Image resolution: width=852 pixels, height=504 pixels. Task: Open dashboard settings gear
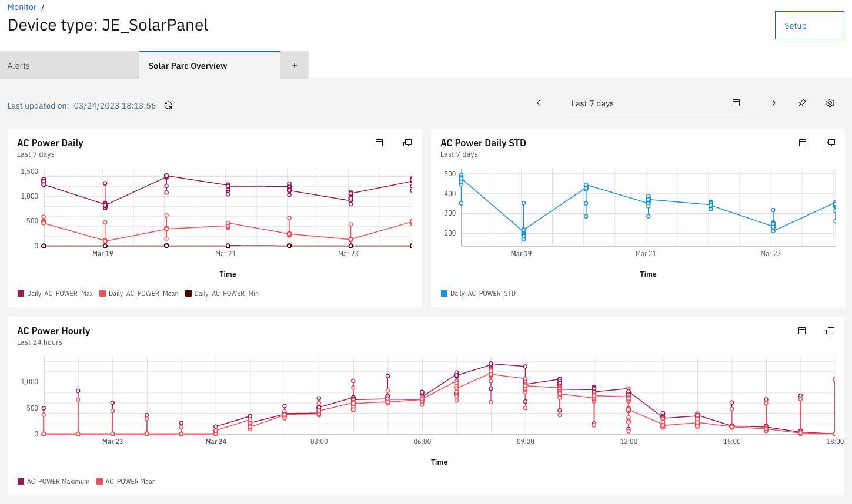[830, 103]
